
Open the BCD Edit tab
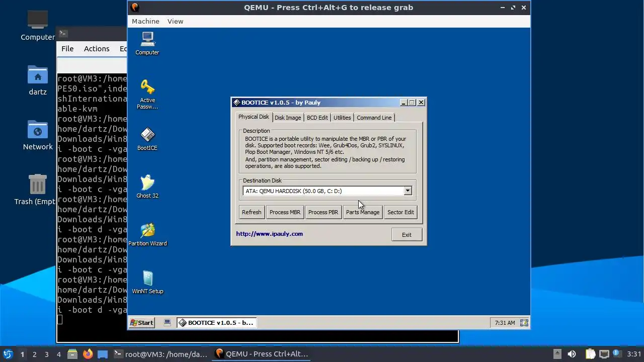317,118
